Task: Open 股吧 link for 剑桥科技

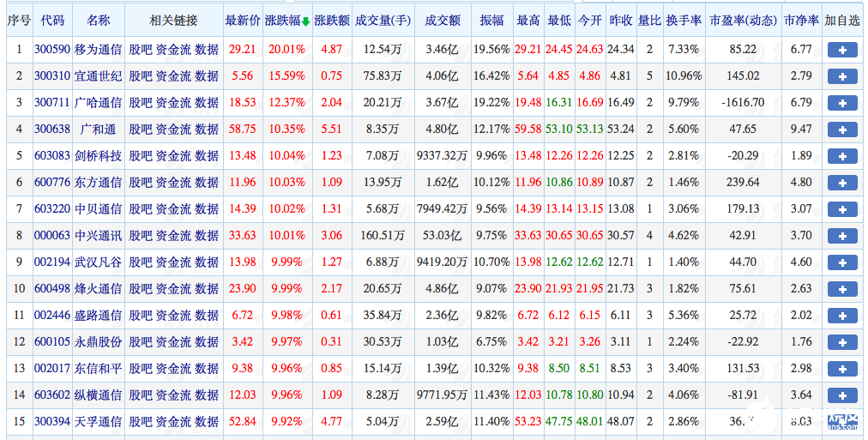Action: pyautogui.click(x=141, y=156)
